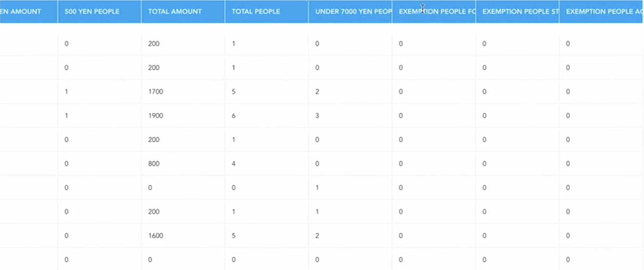Select Under 7000 Yen value 3
Screen dimensions: 644x270
317,116
